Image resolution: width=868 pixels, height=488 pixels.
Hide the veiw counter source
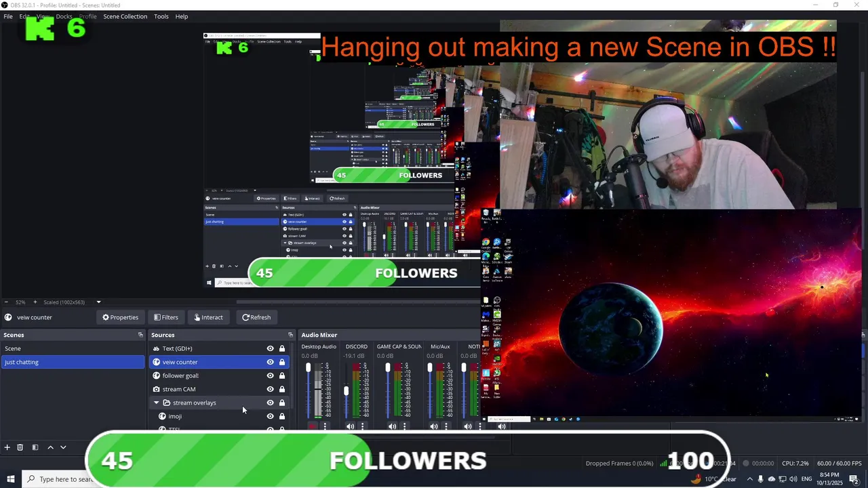point(270,362)
